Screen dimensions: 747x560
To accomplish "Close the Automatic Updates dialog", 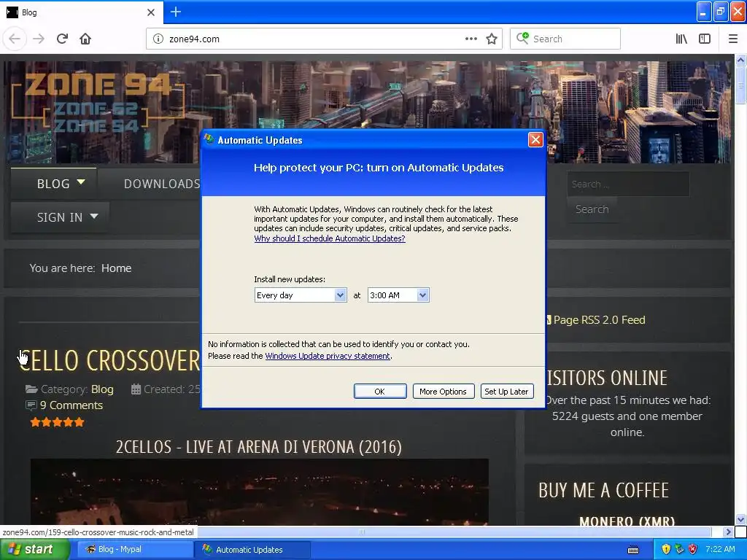I will [535, 139].
